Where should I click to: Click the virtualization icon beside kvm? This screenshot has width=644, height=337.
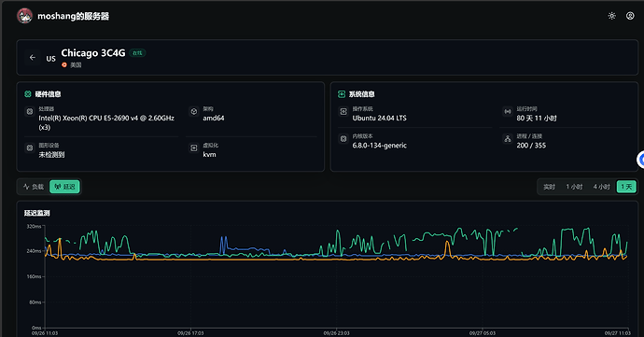(x=194, y=147)
